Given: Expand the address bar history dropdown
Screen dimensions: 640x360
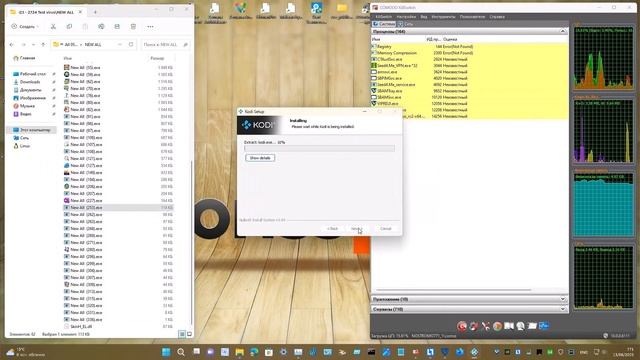Looking at the screenshot, I should click(120, 44).
